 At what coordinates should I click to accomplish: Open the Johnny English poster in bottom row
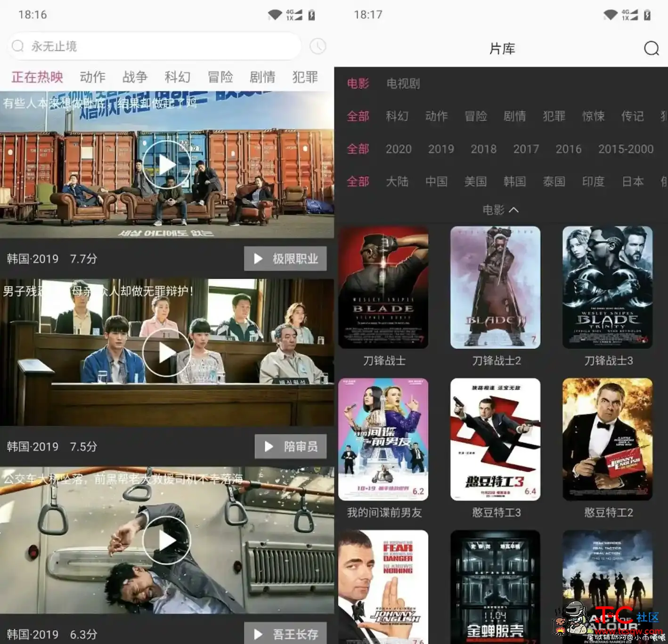(383, 587)
